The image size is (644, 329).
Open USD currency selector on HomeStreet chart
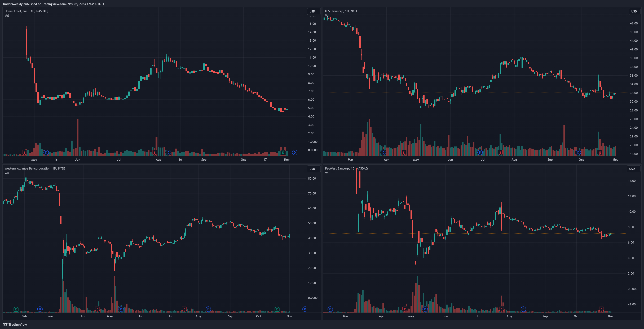click(314, 11)
